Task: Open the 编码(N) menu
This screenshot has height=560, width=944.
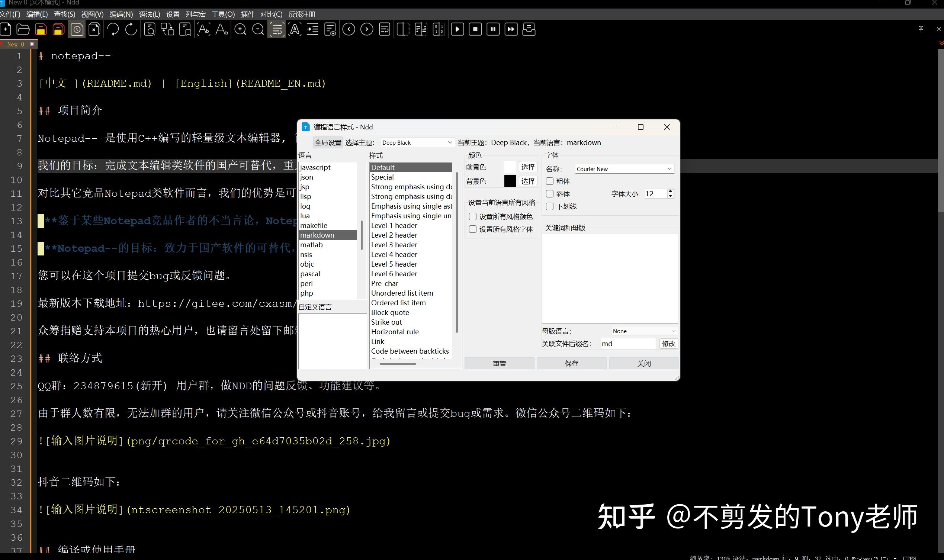Action: point(121,15)
